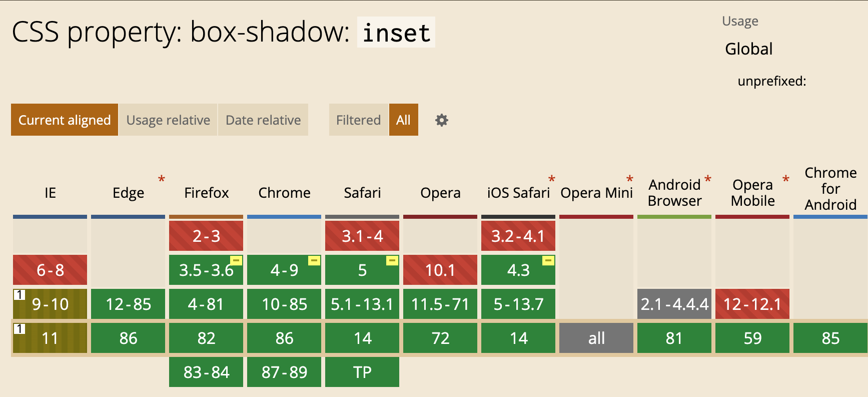Open the settings gear icon
The height and width of the screenshot is (397, 868).
(x=441, y=120)
